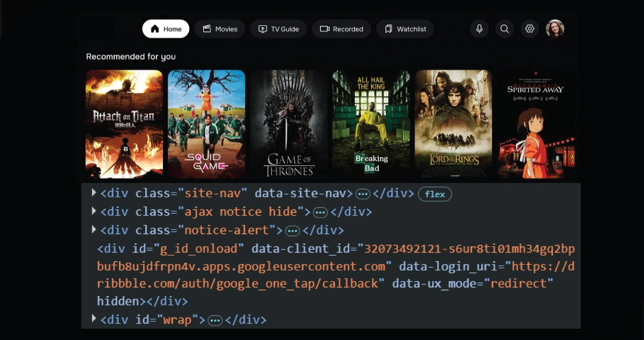Select the Home tab's house icon
The height and width of the screenshot is (340, 644).
tap(154, 29)
